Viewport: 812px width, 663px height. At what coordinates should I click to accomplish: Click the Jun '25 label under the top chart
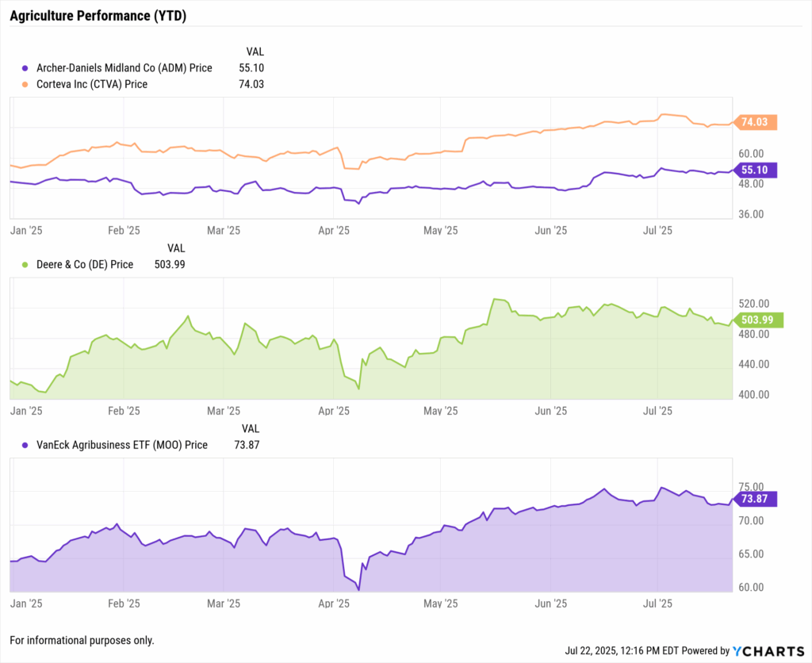click(x=551, y=231)
